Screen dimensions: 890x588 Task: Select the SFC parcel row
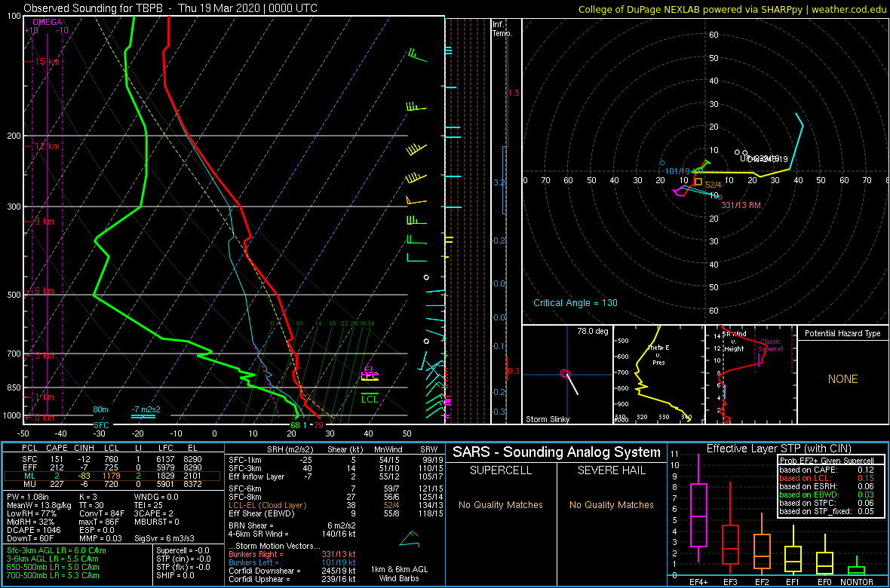click(112, 459)
